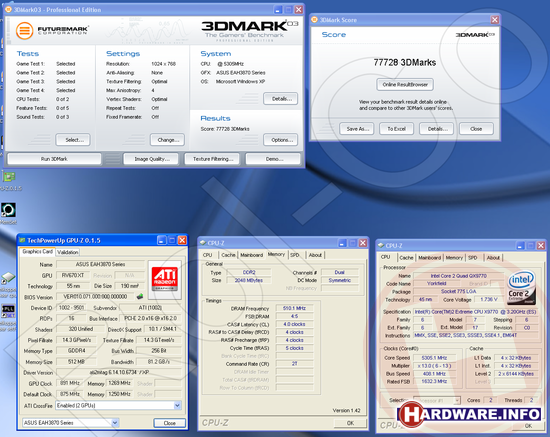This screenshot has height=437, width=550.
Task: Click the 77728 3DMarks score text
Action: (x=405, y=62)
